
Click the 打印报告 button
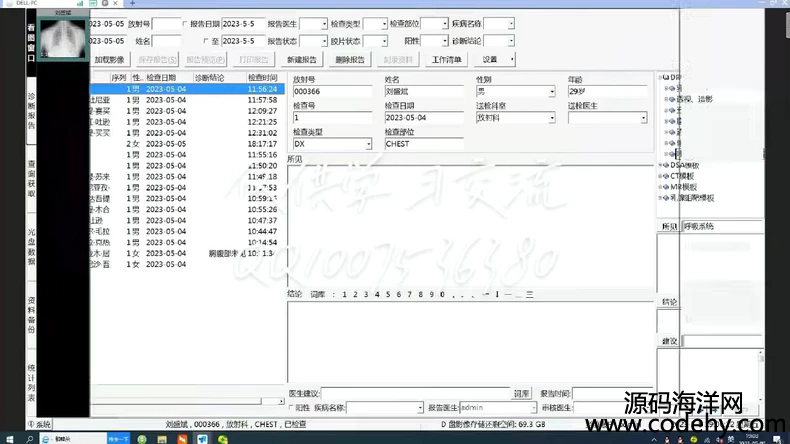coord(253,59)
